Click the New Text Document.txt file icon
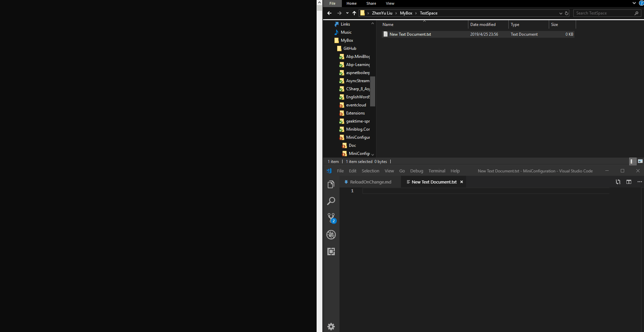 (386, 34)
